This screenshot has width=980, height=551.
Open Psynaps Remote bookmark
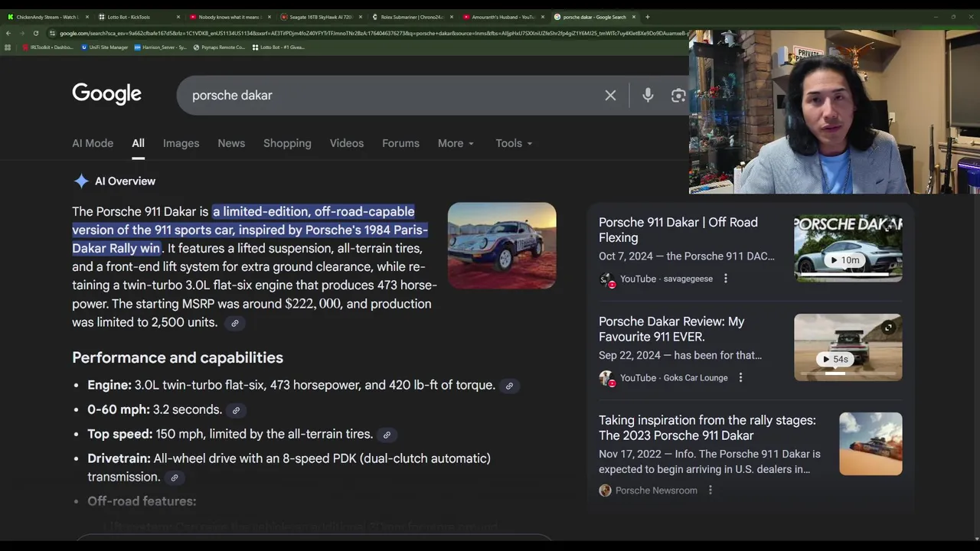point(219,47)
